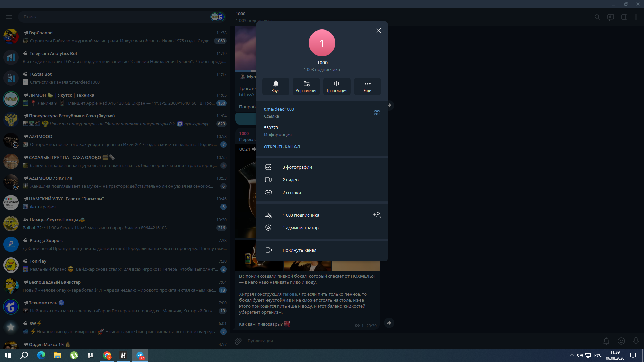This screenshot has height=362, width=644.
Task: Open the ЛИМОН Якутск Техника channel
Action: coord(115,99)
